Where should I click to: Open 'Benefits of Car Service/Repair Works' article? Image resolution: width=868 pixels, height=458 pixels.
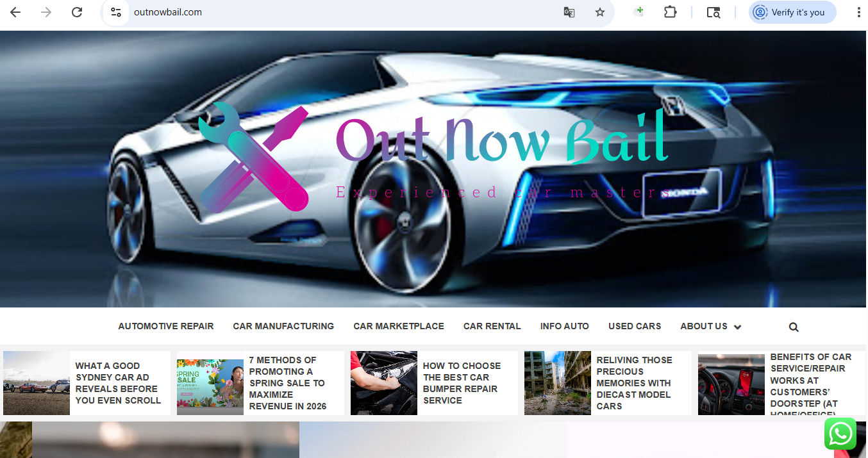(811, 384)
